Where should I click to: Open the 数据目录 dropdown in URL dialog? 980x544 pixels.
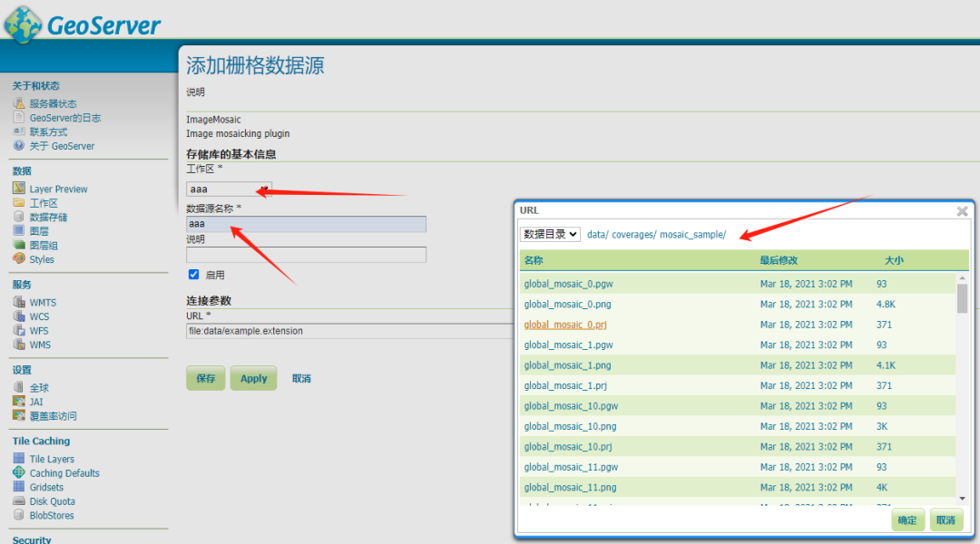(x=550, y=234)
